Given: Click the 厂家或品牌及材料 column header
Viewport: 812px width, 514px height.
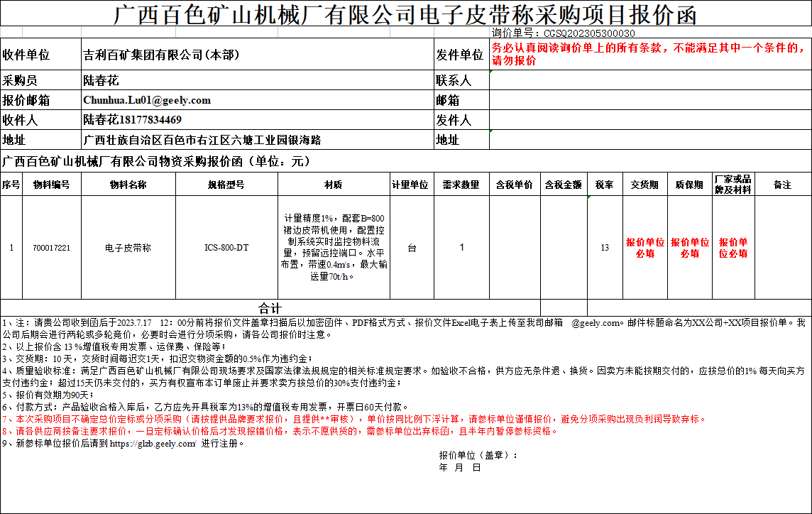Looking at the screenshot, I should [733, 185].
